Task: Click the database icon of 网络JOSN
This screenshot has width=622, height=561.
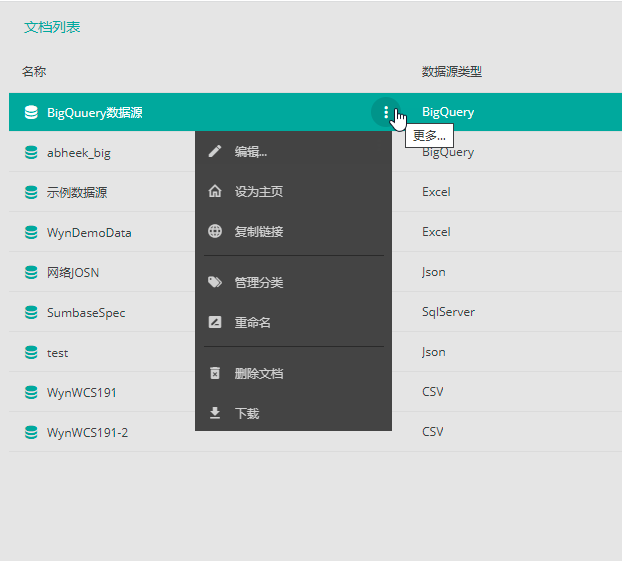Action: point(31,273)
